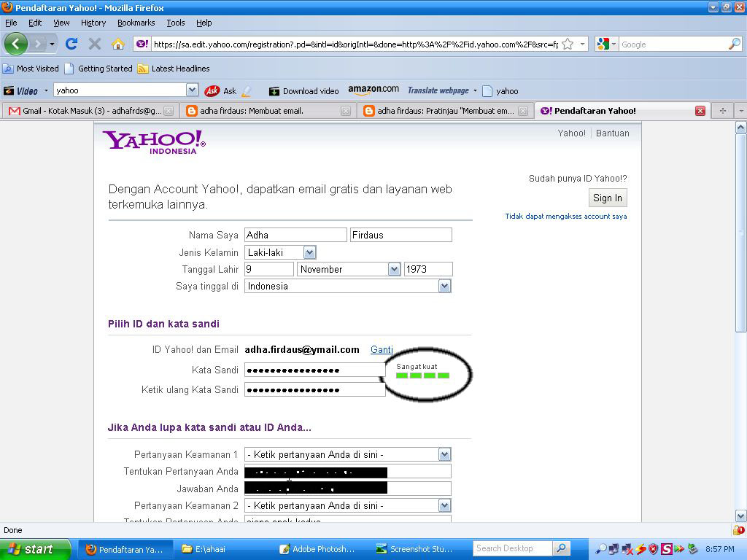The width and height of the screenshot is (747, 560).
Task: Click the Stop loading X icon
Action: tap(95, 44)
